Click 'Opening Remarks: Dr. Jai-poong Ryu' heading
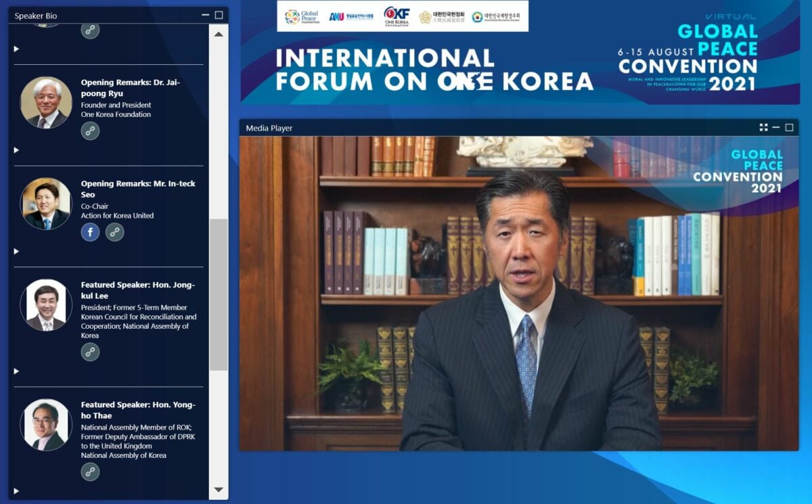Image resolution: width=812 pixels, height=504 pixels. point(131,87)
